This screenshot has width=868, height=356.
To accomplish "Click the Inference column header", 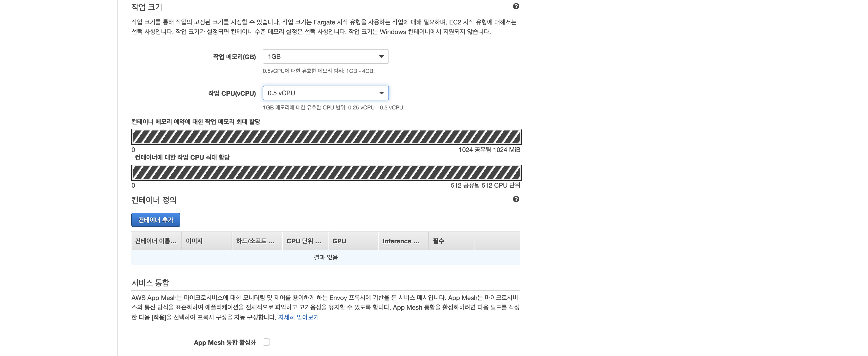I will click(x=403, y=241).
